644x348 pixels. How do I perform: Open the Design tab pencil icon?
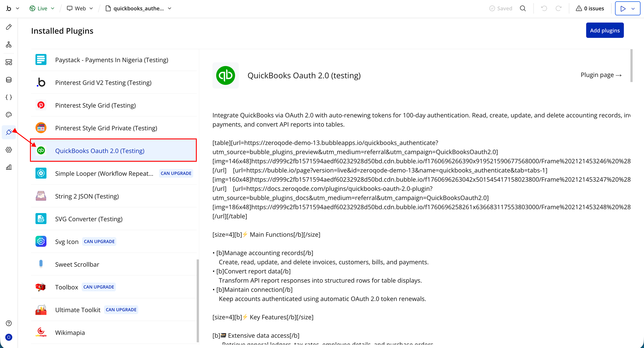(x=9, y=27)
